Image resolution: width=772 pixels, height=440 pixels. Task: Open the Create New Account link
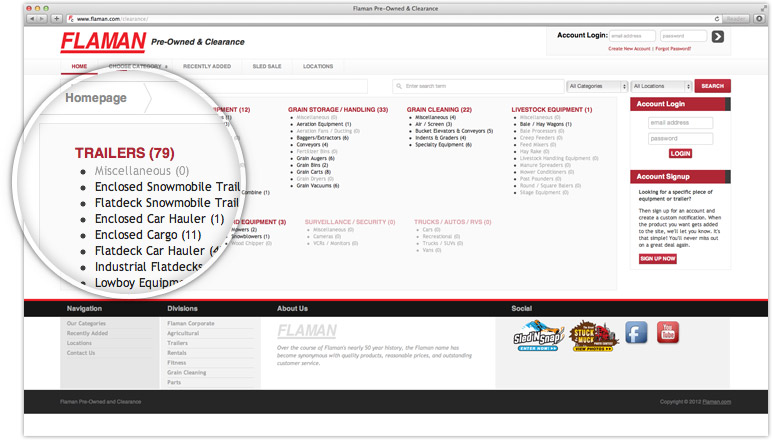[x=629, y=49]
